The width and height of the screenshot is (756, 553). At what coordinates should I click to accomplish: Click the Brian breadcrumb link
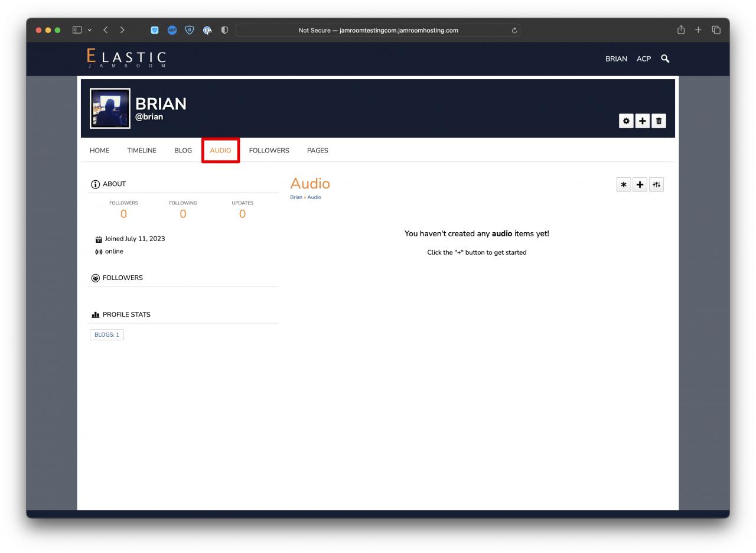296,197
